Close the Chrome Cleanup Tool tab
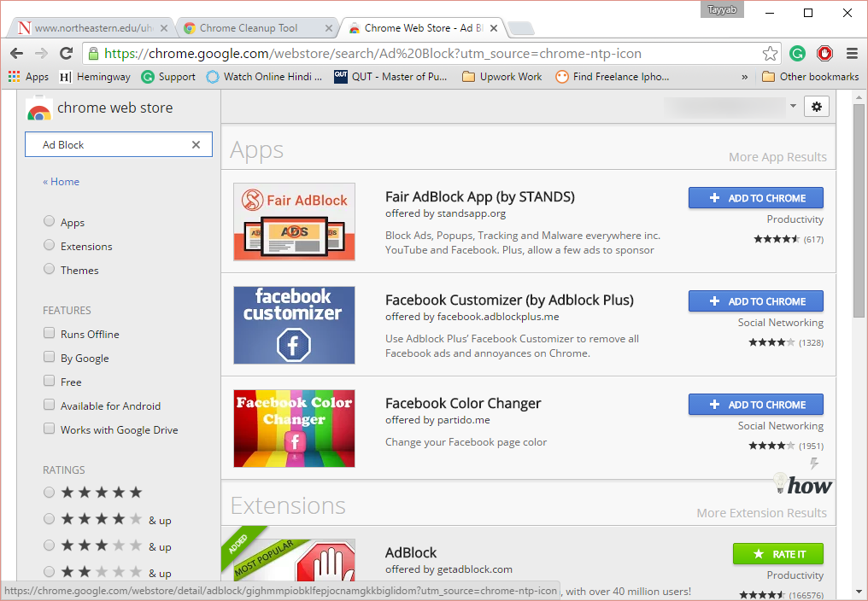Viewport: 868px width, 601px height. pos(329,27)
